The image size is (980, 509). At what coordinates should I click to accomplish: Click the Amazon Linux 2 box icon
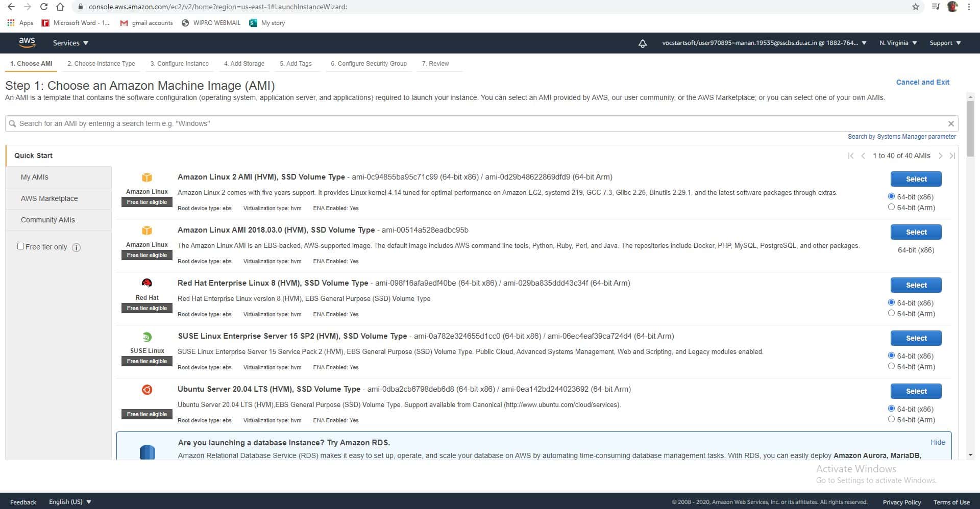point(147,177)
